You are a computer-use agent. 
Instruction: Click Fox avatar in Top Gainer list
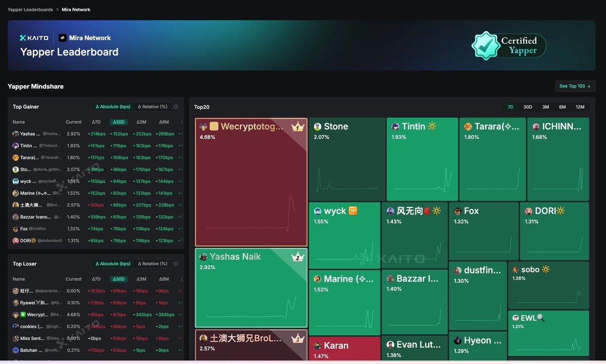(16, 229)
